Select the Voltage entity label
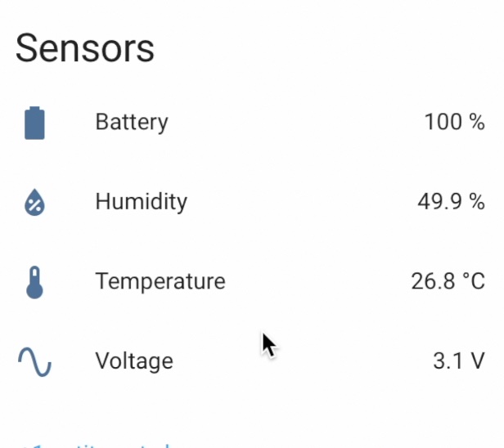This screenshot has width=504, height=448. click(134, 361)
